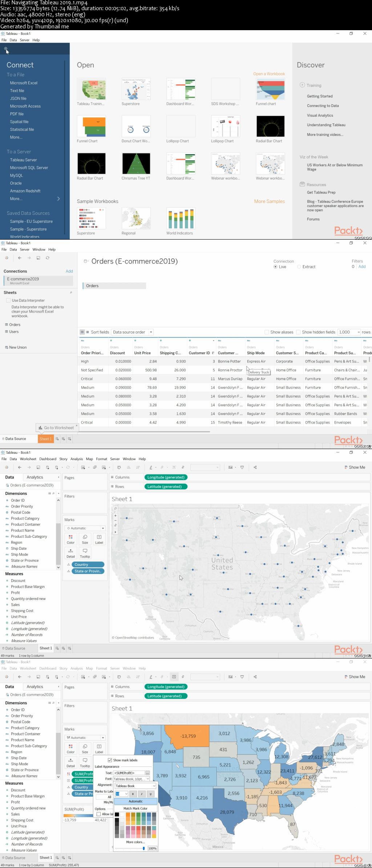Click the share icon on the gray map toolbar
Image resolution: width=372 pixels, height=868 pixels.
click(255, 467)
